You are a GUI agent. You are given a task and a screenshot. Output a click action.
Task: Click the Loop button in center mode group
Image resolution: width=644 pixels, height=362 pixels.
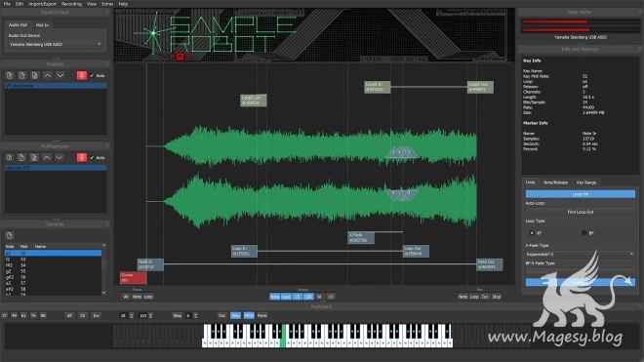tap(286, 297)
